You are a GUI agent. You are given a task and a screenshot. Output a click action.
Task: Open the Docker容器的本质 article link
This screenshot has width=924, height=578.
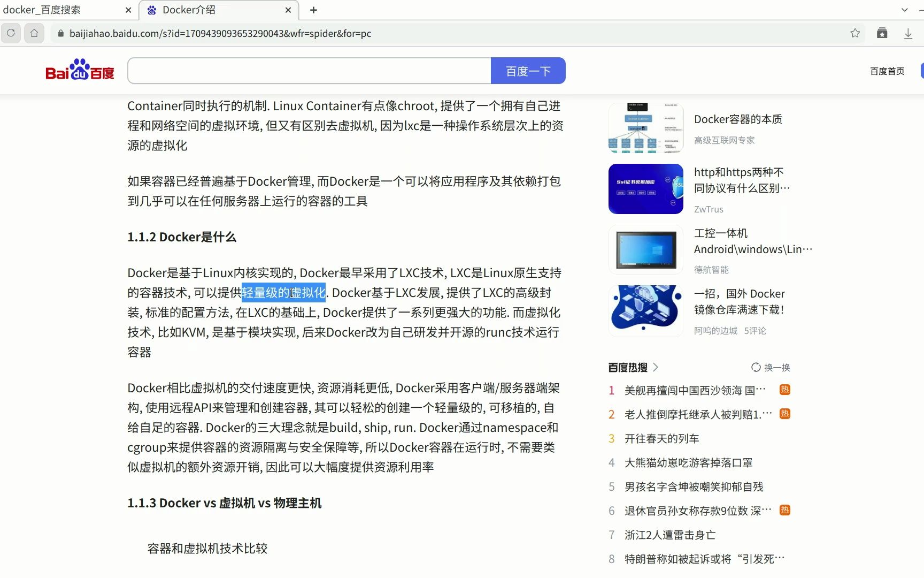tap(738, 119)
